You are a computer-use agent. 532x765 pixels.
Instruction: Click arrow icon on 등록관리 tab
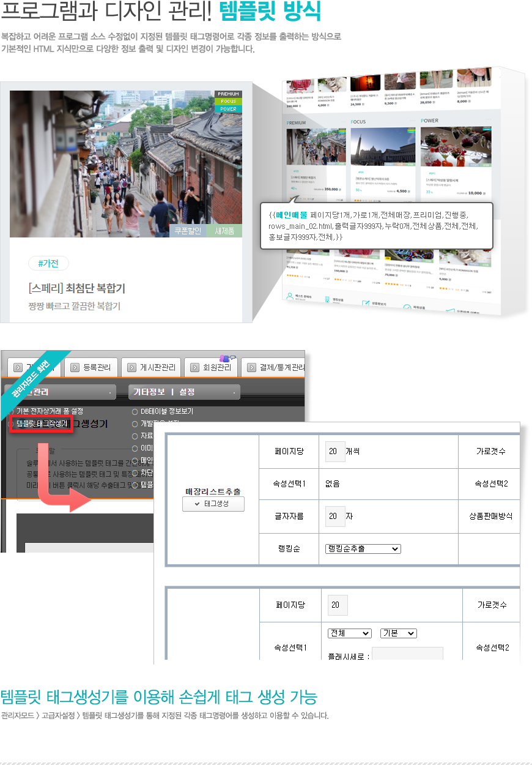[75, 368]
